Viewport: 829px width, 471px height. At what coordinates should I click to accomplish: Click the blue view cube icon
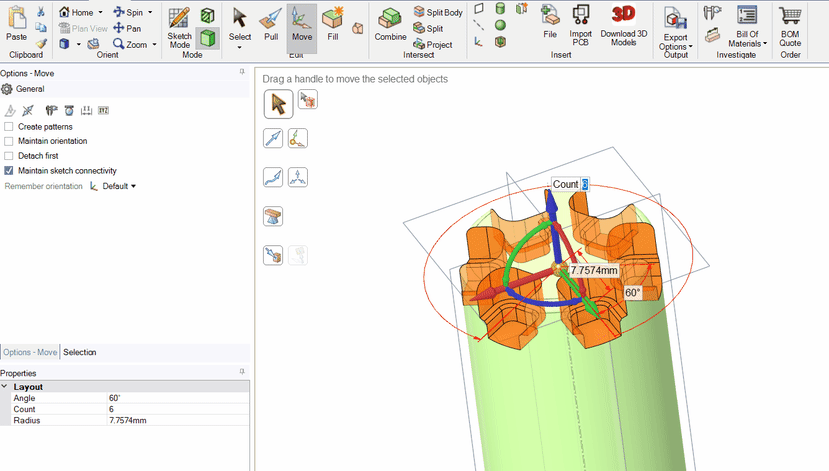[65, 44]
